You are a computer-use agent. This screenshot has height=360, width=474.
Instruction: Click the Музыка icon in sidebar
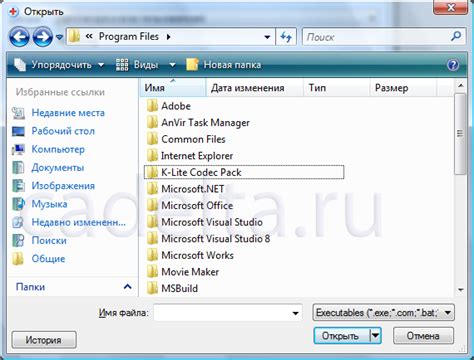18,204
